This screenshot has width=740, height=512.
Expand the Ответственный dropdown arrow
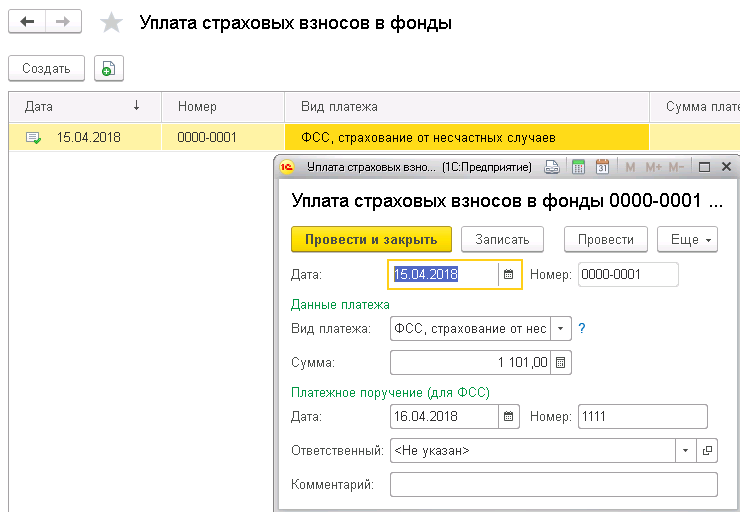[685, 451]
